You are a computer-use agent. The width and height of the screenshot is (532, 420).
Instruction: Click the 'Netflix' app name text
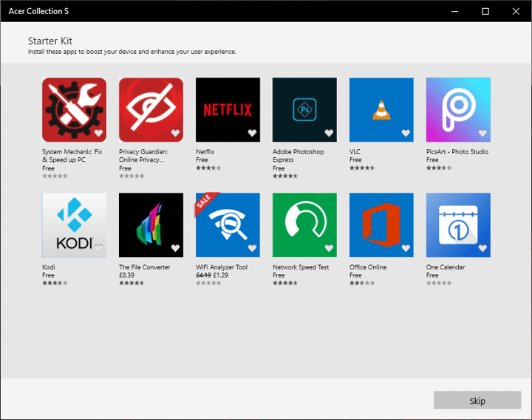[205, 151]
